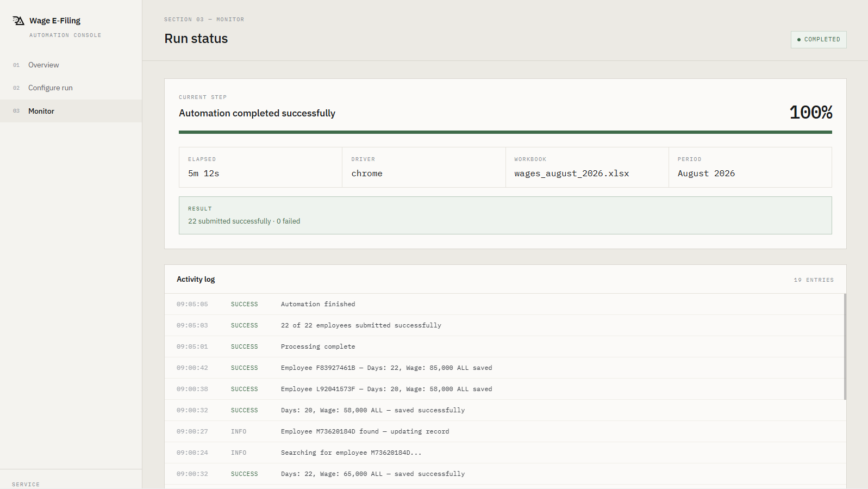Select the 'Automation finished' log entry
Screen dimensions: 868x489
504,304
